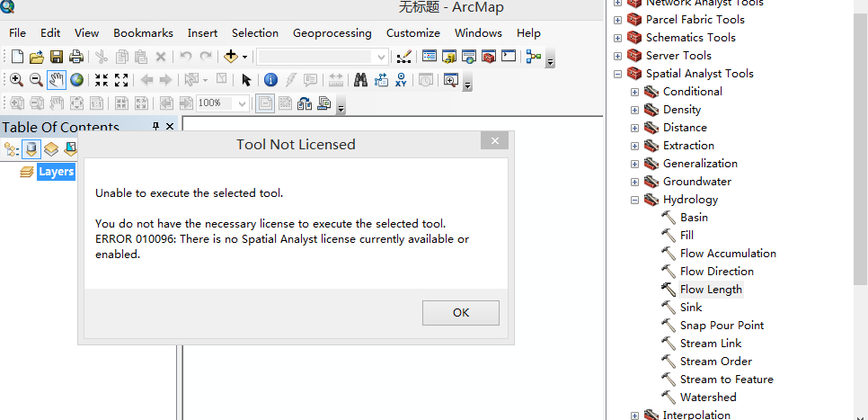
Task: Zoom to Full Extent globe
Action: [x=76, y=80]
